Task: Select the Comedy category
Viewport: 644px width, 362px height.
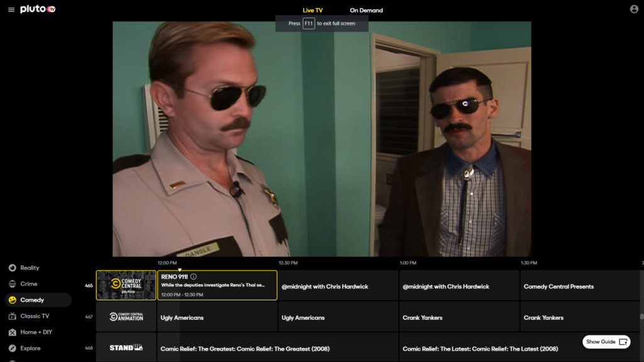Action: click(32, 300)
